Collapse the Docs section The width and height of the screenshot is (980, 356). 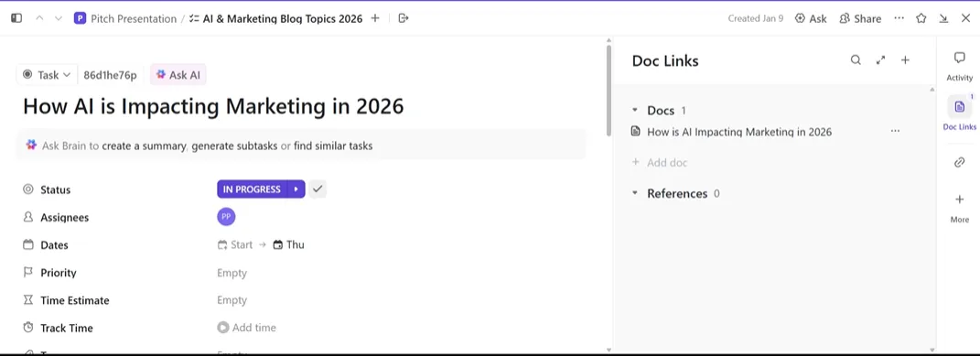tap(635, 110)
